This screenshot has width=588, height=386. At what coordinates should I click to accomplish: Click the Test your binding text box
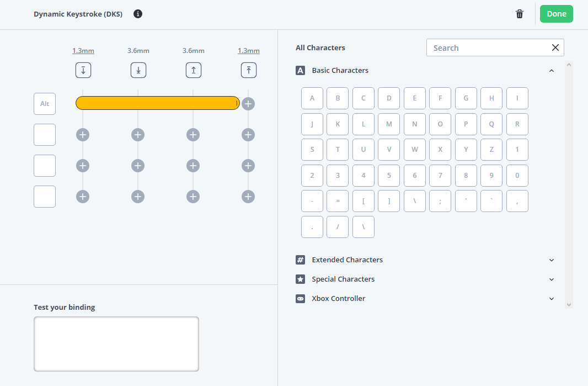116,343
